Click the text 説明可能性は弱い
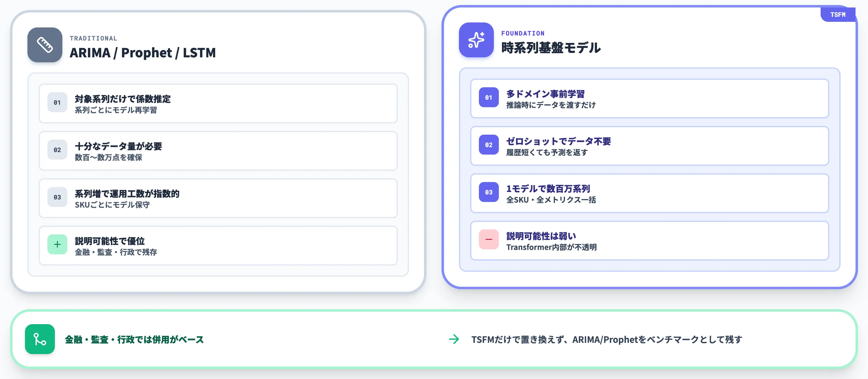 [x=541, y=236]
